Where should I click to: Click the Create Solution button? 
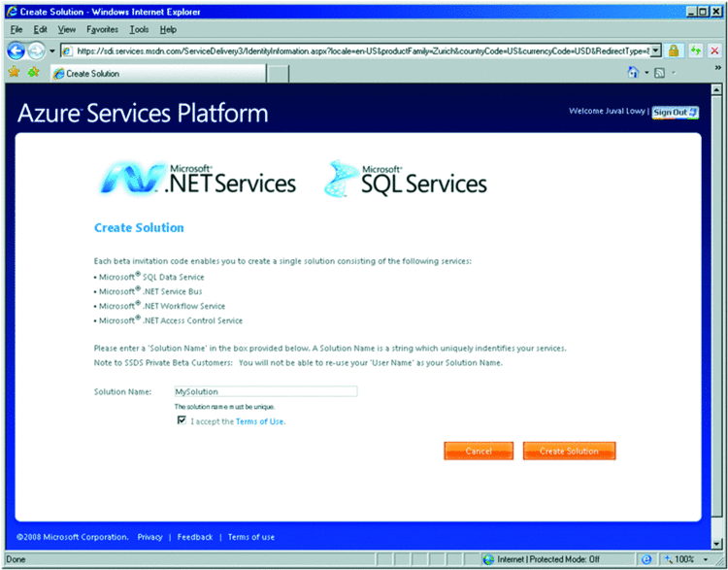pyautogui.click(x=569, y=451)
